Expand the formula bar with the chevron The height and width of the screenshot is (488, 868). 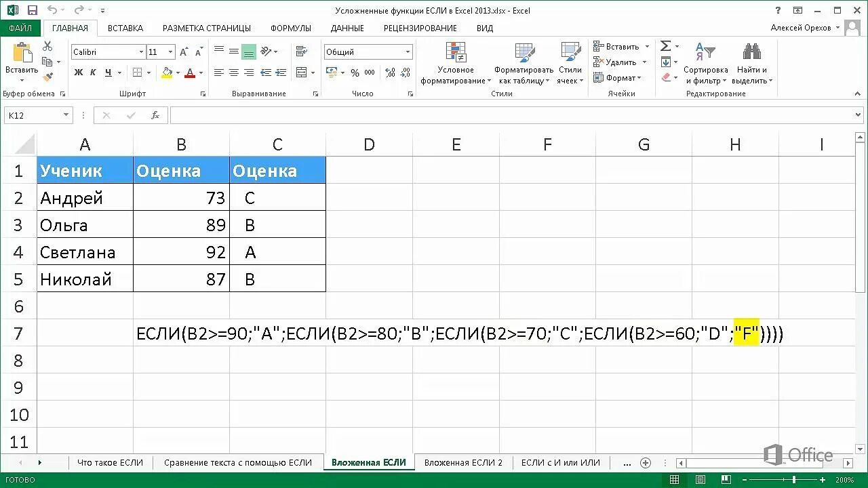(x=859, y=115)
